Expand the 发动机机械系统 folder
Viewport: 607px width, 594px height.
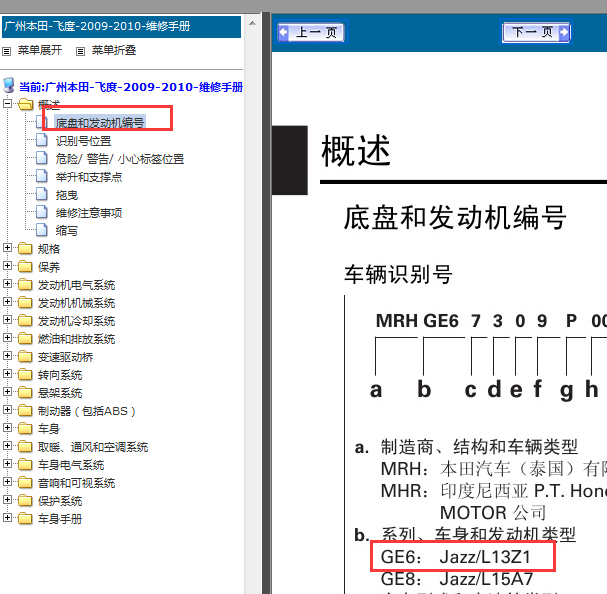[7, 302]
